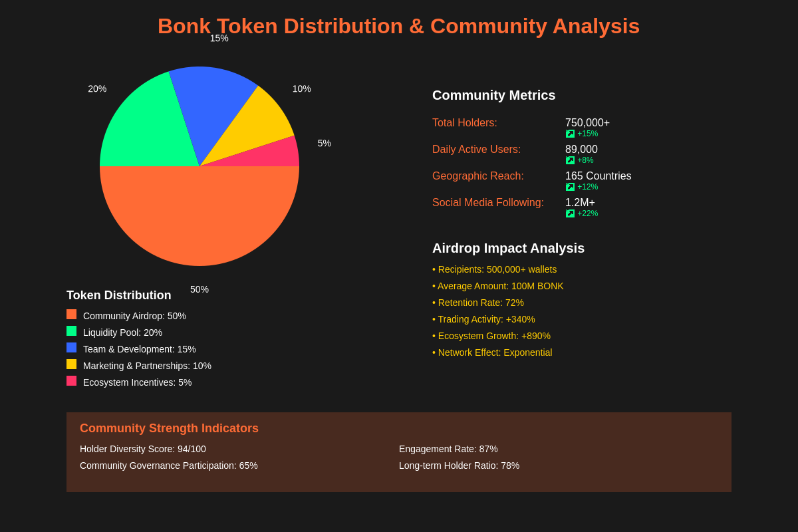Click the upward trend icon beside +22%
798x532 pixels.
pyautogui.click(x=570, y=213)
